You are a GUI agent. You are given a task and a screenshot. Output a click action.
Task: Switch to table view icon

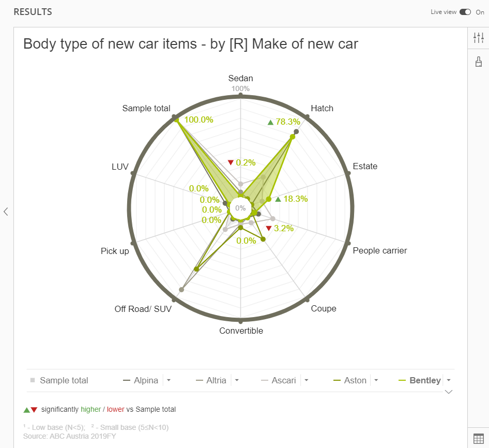(x=478, y=439)
